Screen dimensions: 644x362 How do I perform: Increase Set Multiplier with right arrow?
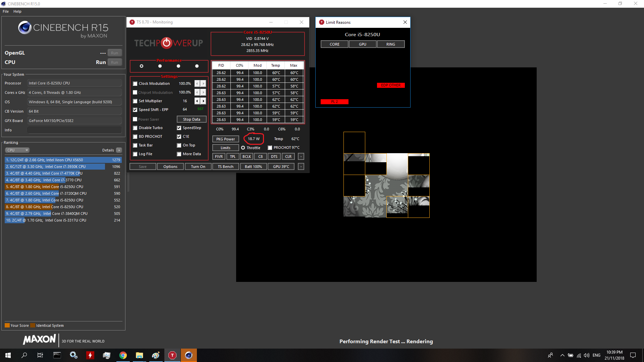(x=203, y=101)
